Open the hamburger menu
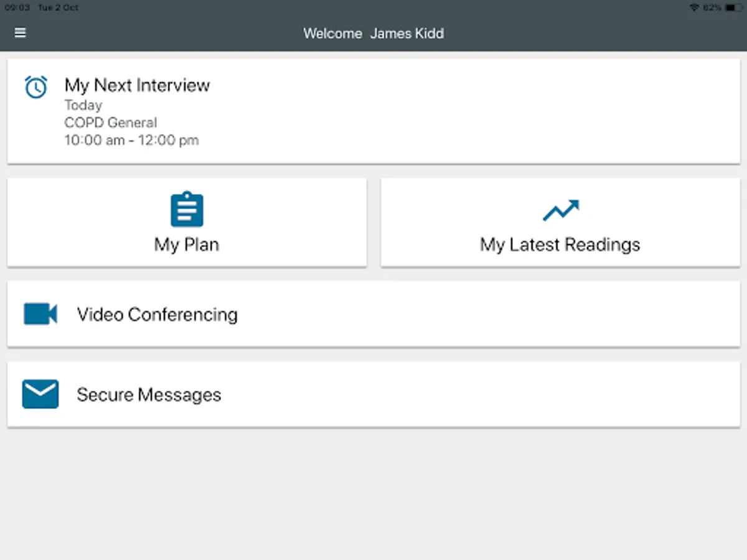This screenshot has height=560, width=747. [20, 33]
